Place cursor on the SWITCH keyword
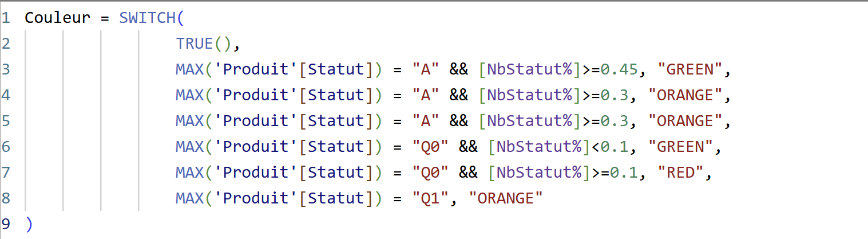 point(146,17)
